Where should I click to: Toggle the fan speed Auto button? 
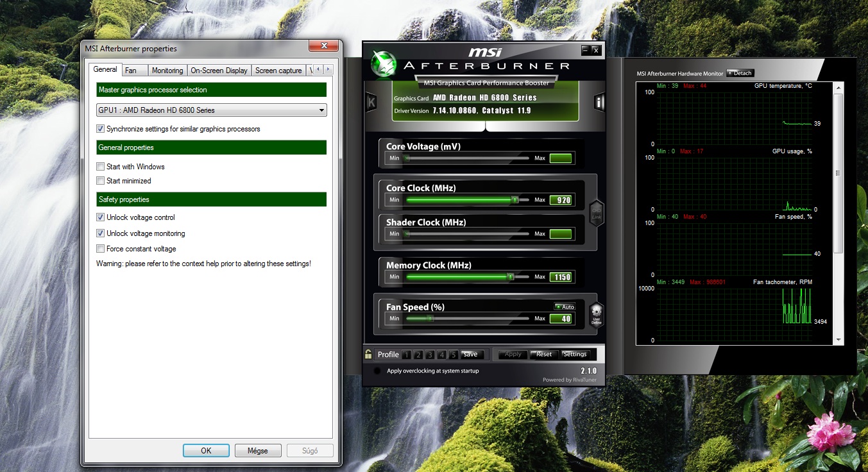[565, 307]
